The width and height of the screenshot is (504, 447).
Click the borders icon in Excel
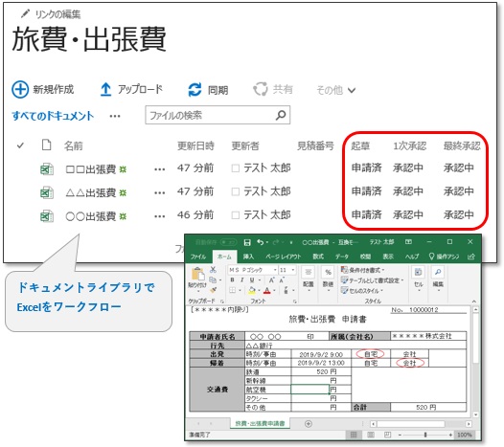(x=233, y=290)
